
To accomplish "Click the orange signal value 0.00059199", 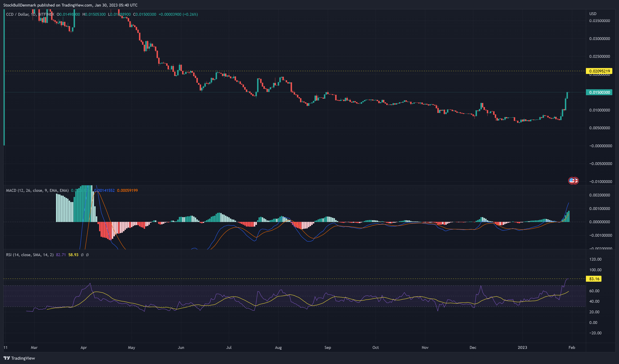I will [x=127, y=190].
